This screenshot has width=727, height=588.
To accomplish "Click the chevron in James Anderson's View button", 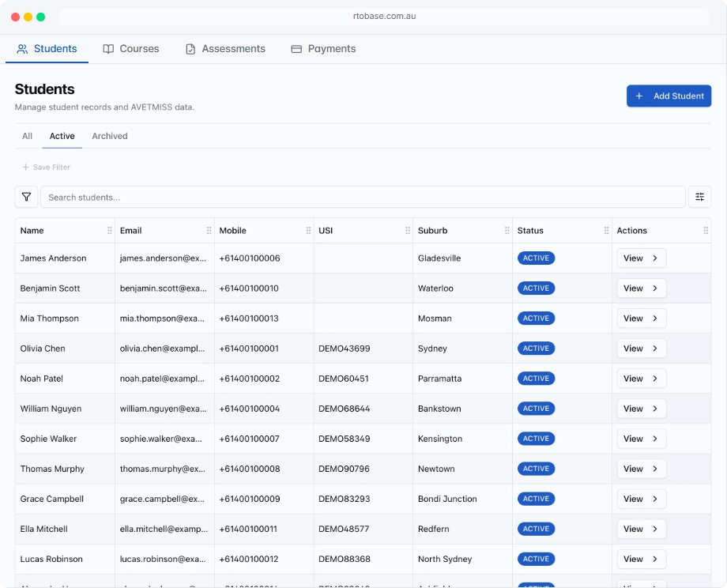I will pyautogui.click(x=655, y=258).
